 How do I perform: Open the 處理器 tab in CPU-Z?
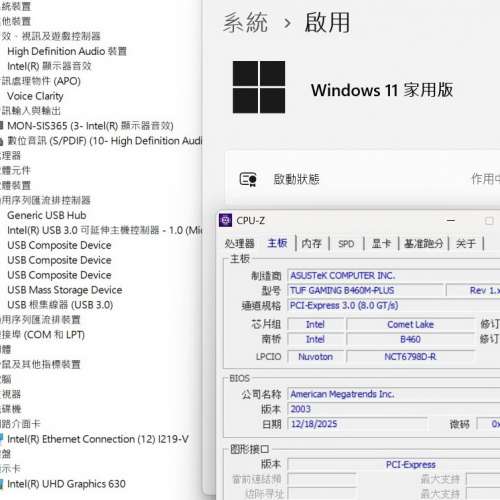239,244
